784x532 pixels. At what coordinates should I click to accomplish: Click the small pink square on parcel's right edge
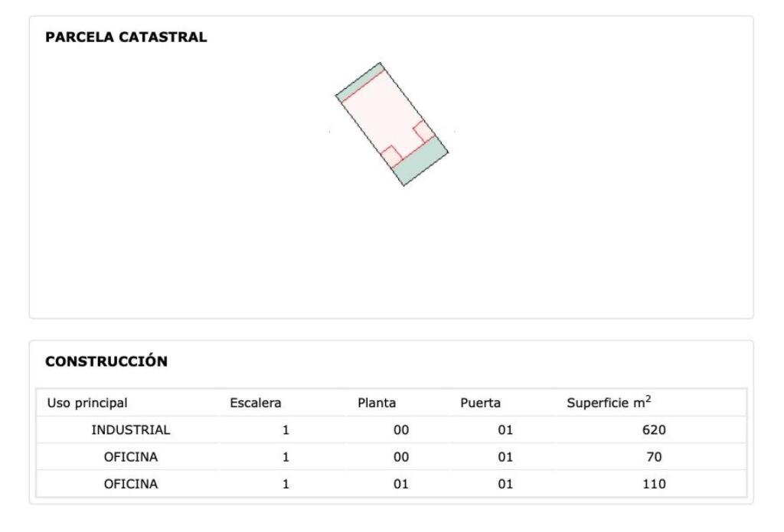424,131
